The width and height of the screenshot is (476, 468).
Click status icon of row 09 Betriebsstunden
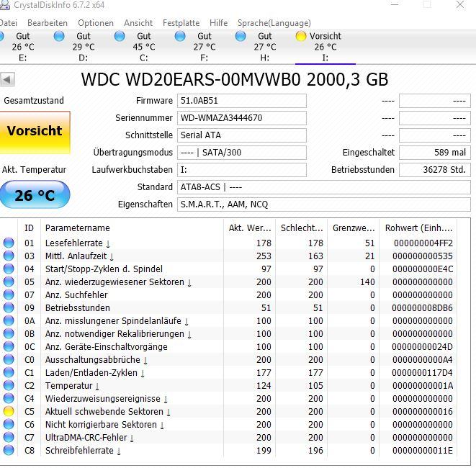9,307
